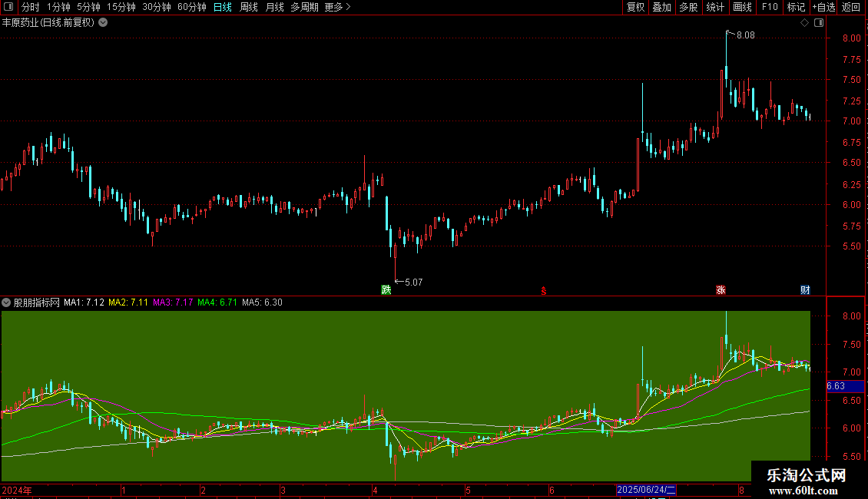Image resolution: width=868 pixels, height=499 pixels.
Task: Open the 画线 drawing tools
Action: (742, 7)
